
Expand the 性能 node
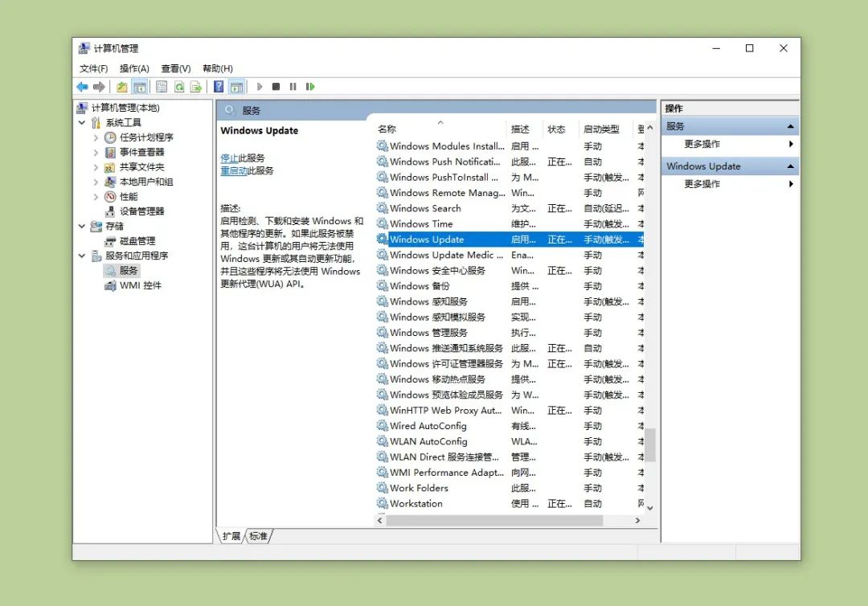point(96,196)
